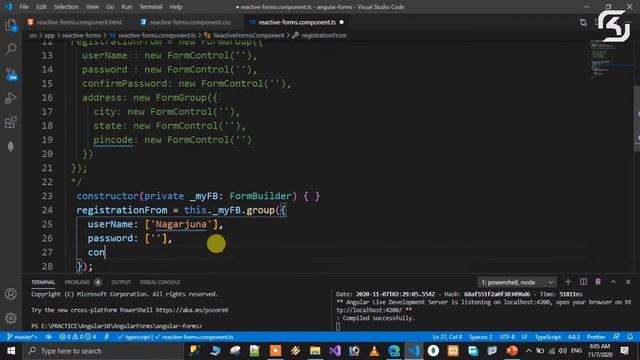Screen dimensions: 640x360
Task: Click the master branch indicator in status bar
Action: [x=22, y=337]
